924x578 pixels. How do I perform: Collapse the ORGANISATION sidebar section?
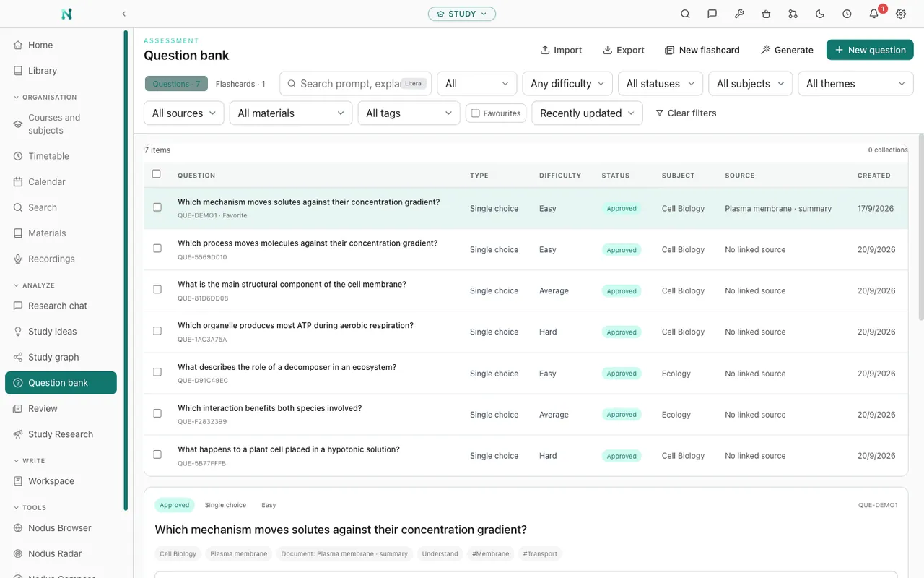(x=45, y=97)
